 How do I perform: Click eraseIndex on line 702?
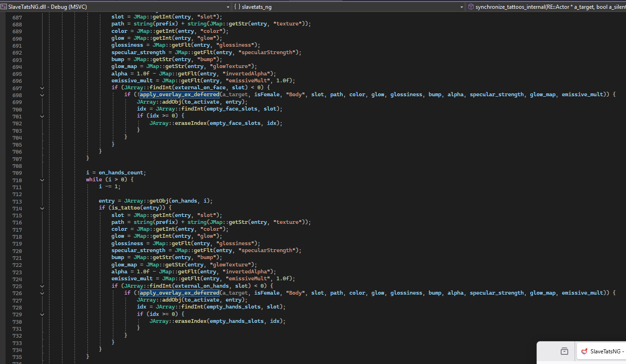[x=190, y=123]
